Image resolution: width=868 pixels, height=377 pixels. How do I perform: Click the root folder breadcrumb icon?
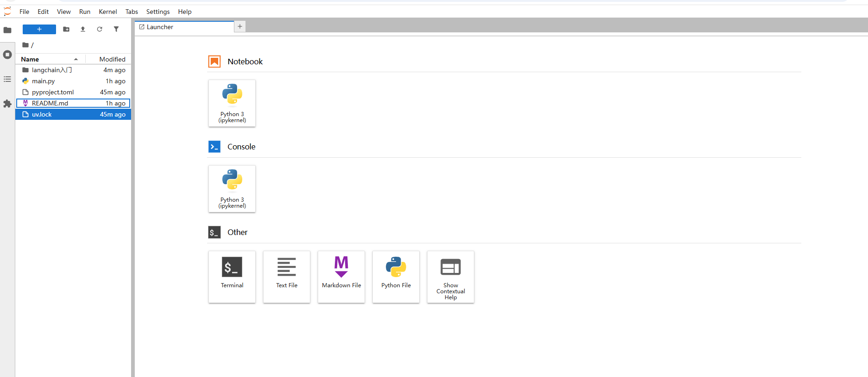click(x=25, y=45)
